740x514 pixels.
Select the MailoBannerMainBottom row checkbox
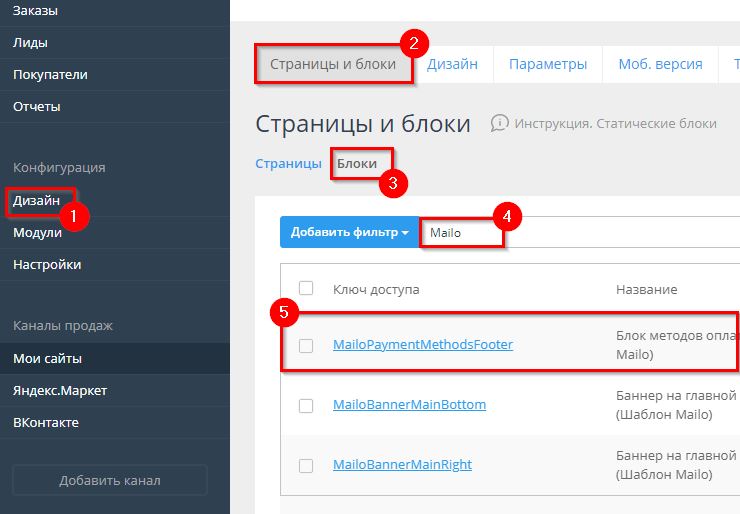click(306, 405)
